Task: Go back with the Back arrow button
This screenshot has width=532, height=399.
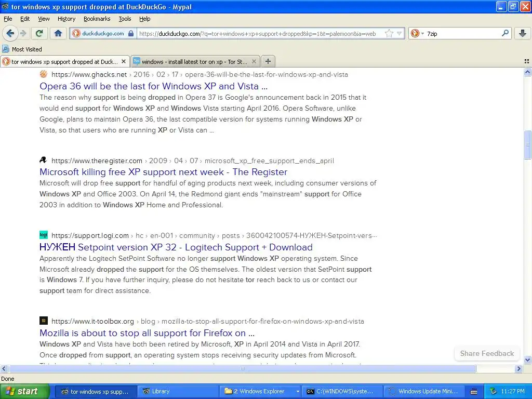Action: pyautogui.click(x=10, y=33)
